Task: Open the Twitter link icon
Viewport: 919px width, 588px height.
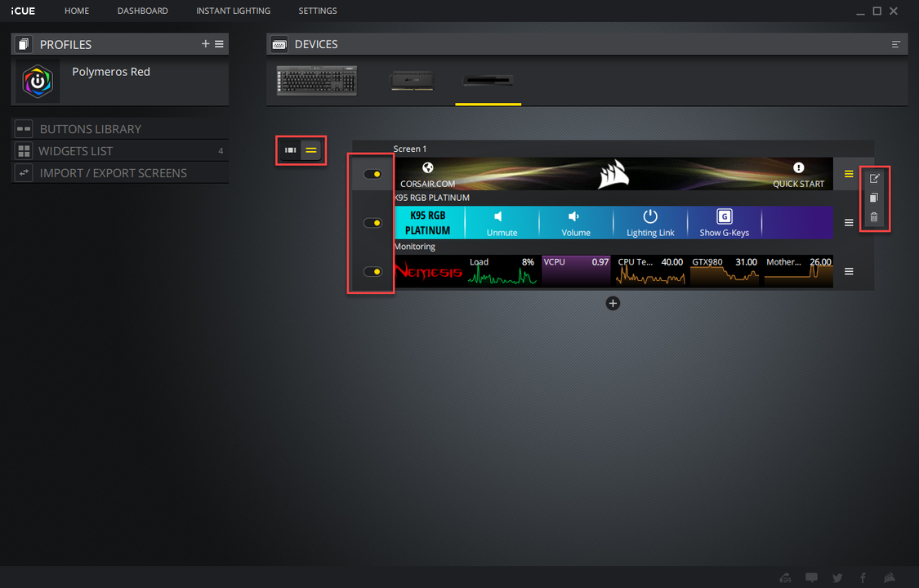Action: pos(837,578)
